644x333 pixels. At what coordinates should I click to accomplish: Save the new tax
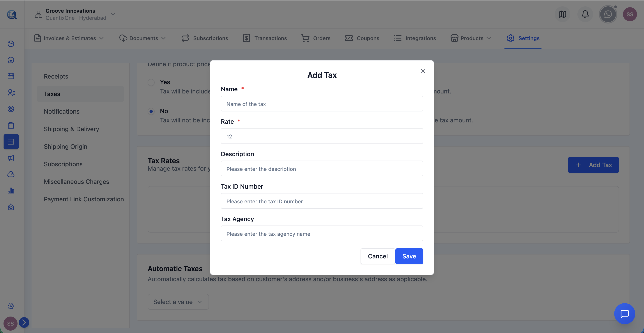(409, 256)
